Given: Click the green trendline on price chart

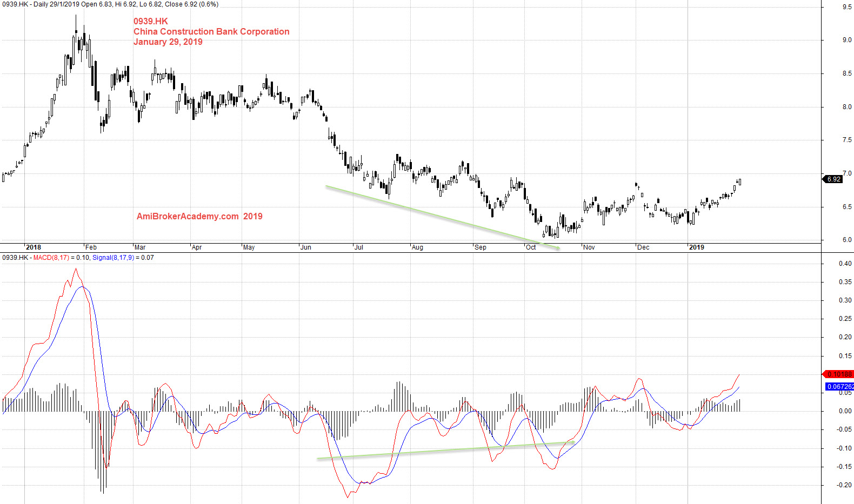Looking at the screenshot, I should [442, 217].
